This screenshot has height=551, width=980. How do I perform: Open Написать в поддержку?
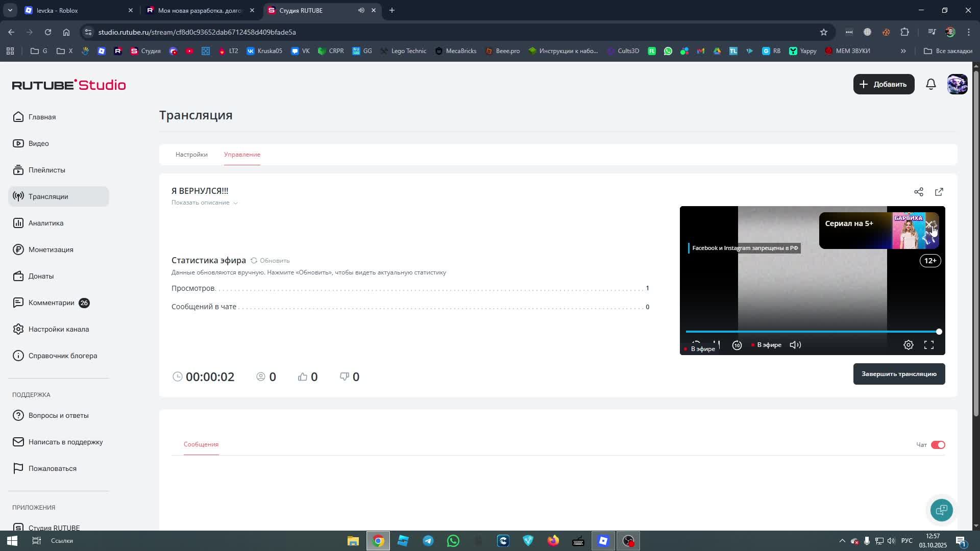[x=59, y=442]
